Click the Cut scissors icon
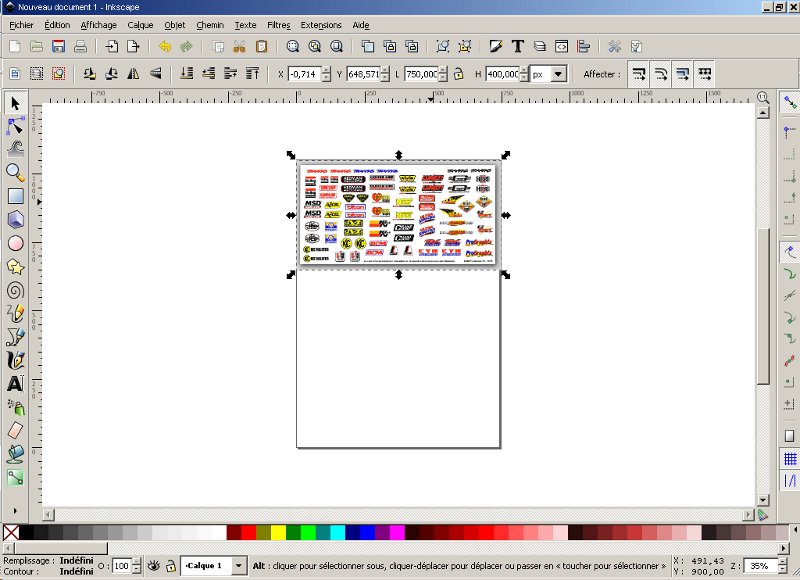Screen dimensions: 800x580 click(x=239, y=46)
